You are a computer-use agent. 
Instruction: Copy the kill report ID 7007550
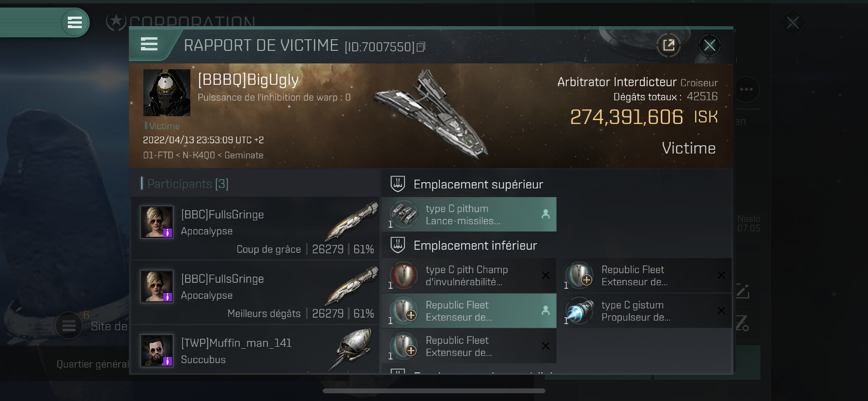point(421,47)
